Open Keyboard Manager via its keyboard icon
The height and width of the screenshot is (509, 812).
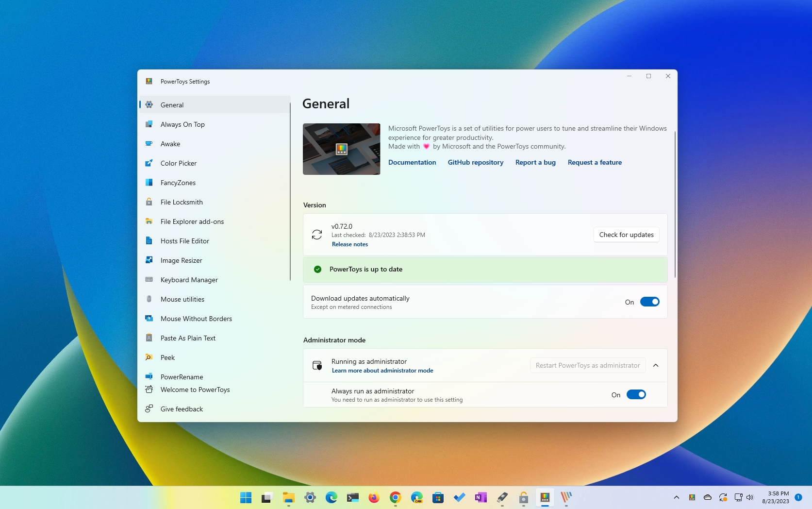click(149, 280)
